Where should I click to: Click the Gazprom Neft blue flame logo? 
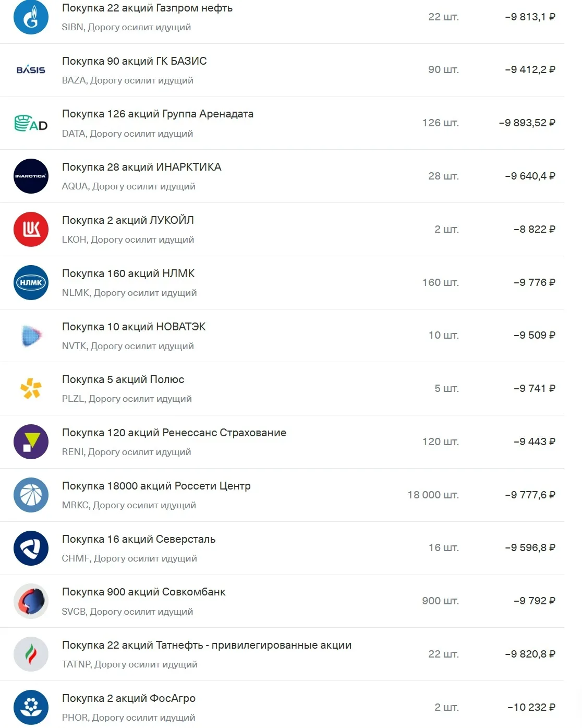31,17
